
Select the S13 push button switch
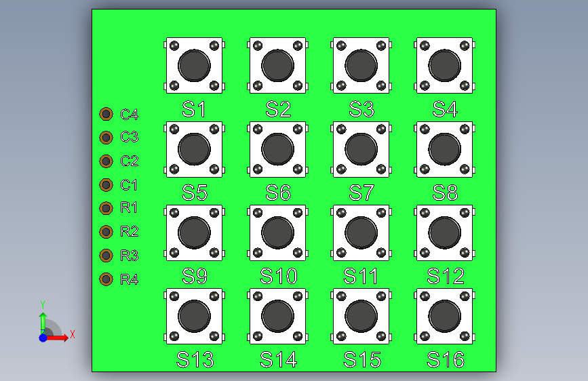pyautogui.click(x=194, y=316)
